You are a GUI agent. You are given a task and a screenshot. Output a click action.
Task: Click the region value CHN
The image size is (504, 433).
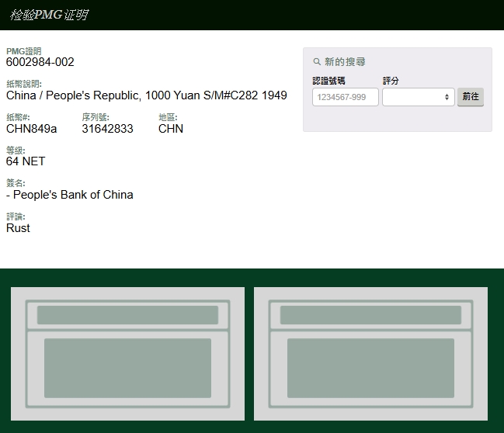coord(171,129)
